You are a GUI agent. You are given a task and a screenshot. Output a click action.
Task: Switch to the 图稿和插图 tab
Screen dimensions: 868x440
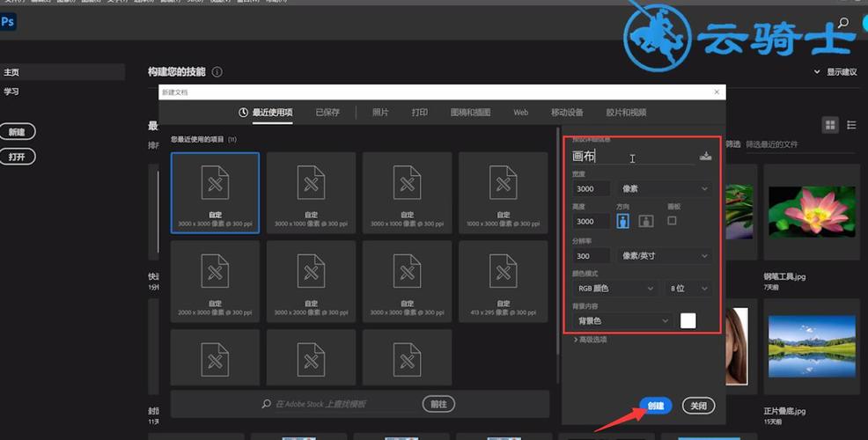pyautogui.click(x=470, y=113)
